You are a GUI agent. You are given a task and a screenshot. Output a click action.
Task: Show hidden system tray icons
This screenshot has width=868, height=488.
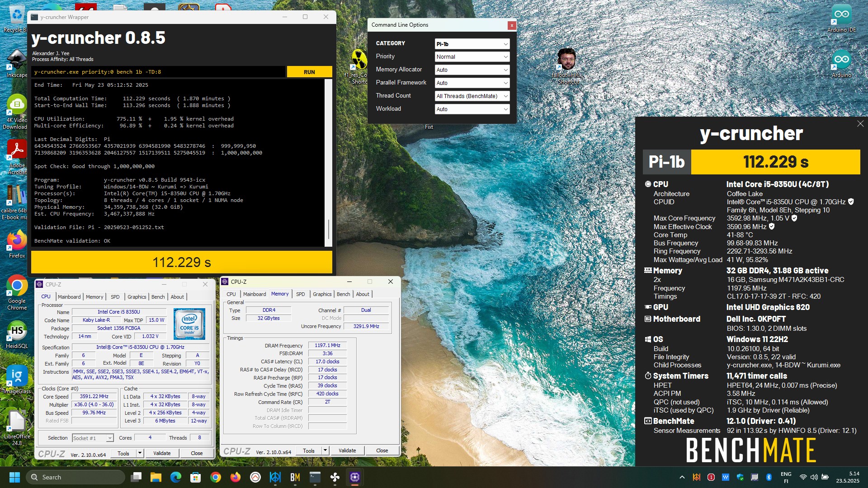click(682, 477)
